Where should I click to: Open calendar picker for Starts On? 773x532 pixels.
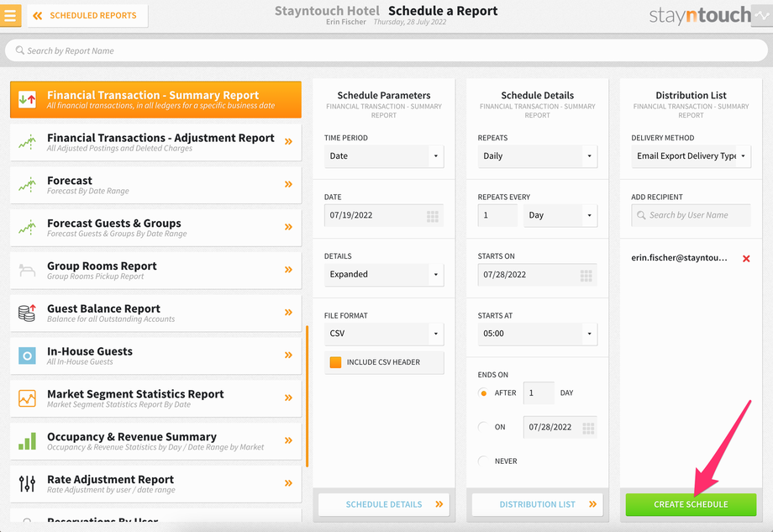click(586, 275)
